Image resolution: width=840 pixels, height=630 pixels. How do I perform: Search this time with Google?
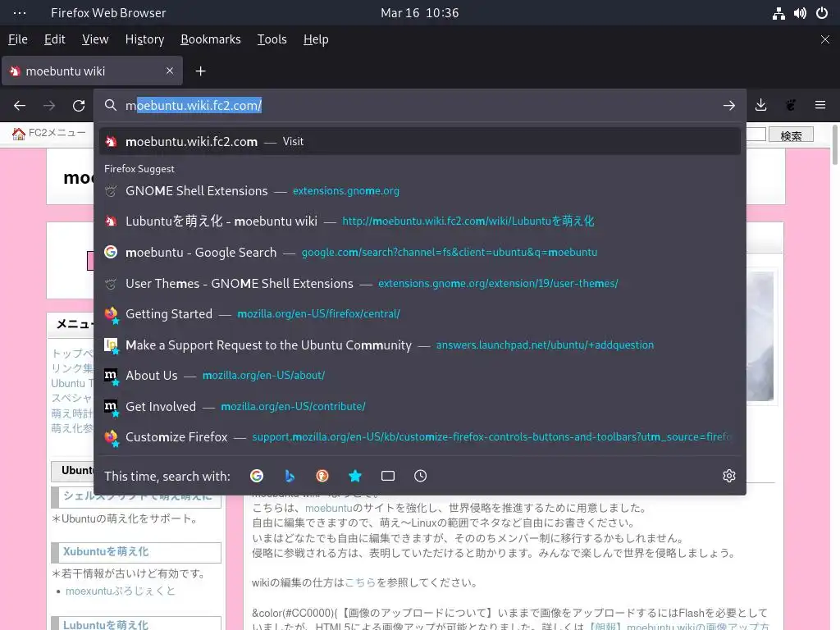pyautogui.click(x=257, y=476)
